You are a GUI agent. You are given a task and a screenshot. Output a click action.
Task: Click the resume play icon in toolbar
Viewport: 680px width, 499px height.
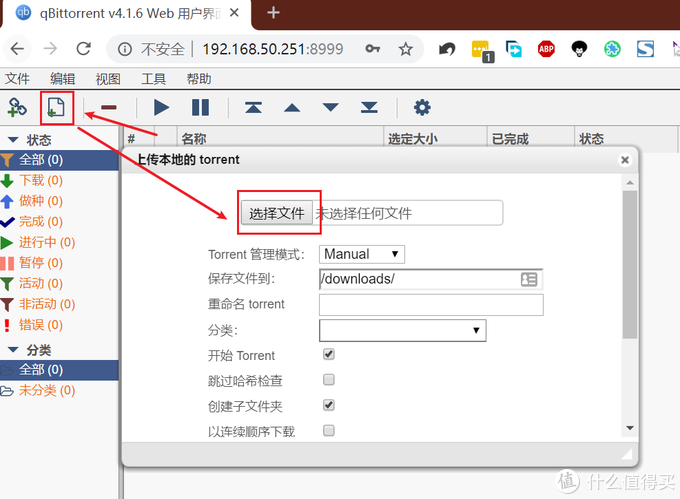click(x=161, y=108)
